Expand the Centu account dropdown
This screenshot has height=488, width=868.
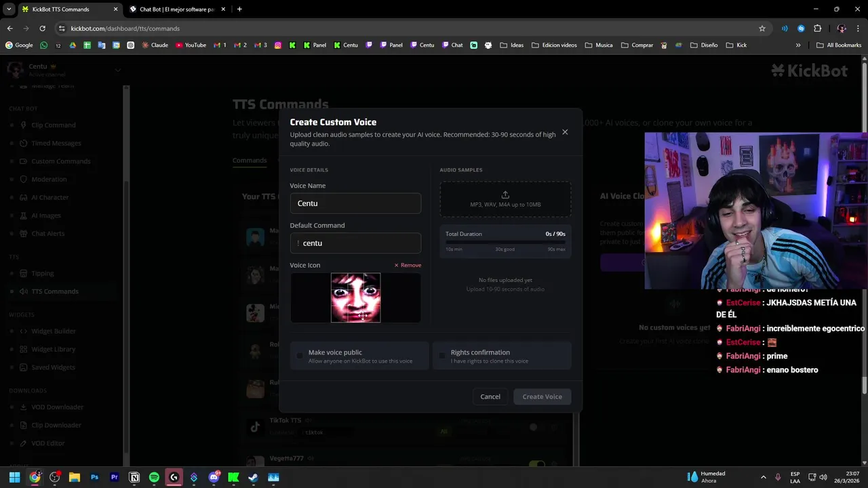point(117,70)
